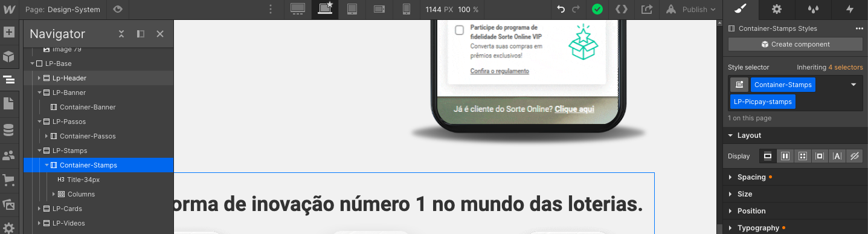Switch to the Element Settings gear tab
The height and width of the screenshot is (234, 868).
(777, 9)
